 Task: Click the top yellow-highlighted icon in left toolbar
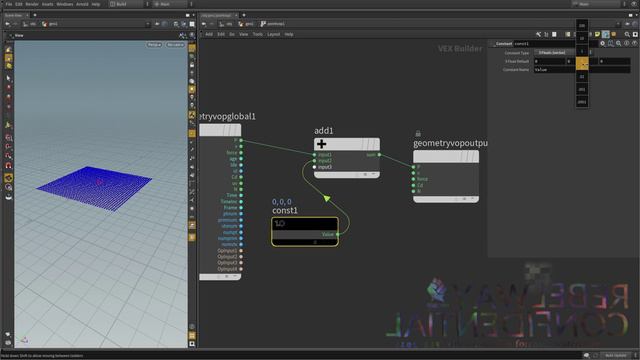9,58
